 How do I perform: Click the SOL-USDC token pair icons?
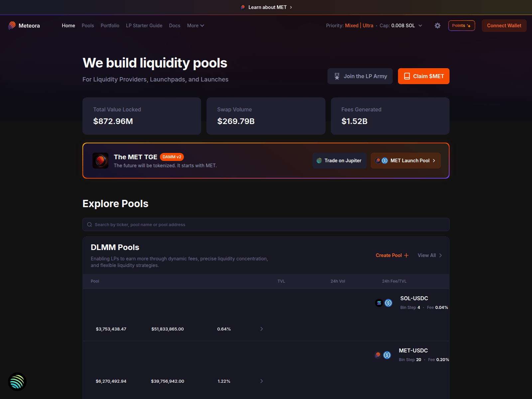point(384,303)
